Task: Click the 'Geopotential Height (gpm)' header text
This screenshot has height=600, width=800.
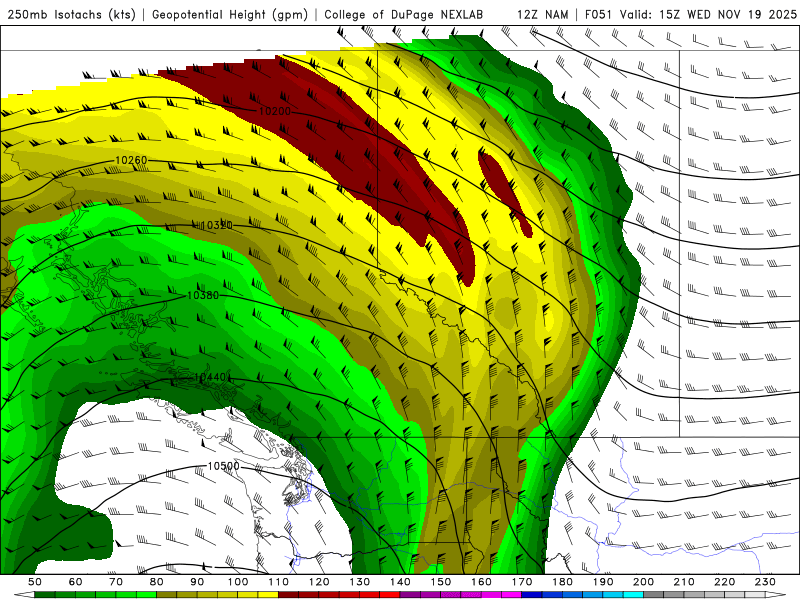Action: click(x=230, y=15)
